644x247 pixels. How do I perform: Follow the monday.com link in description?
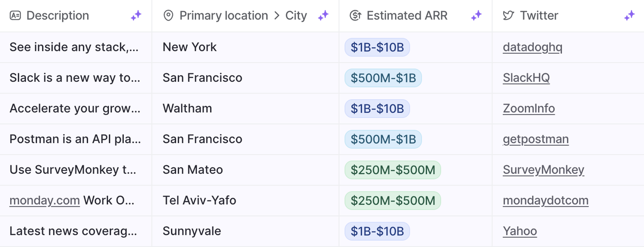pyautogui.click(x=44, y=200)
